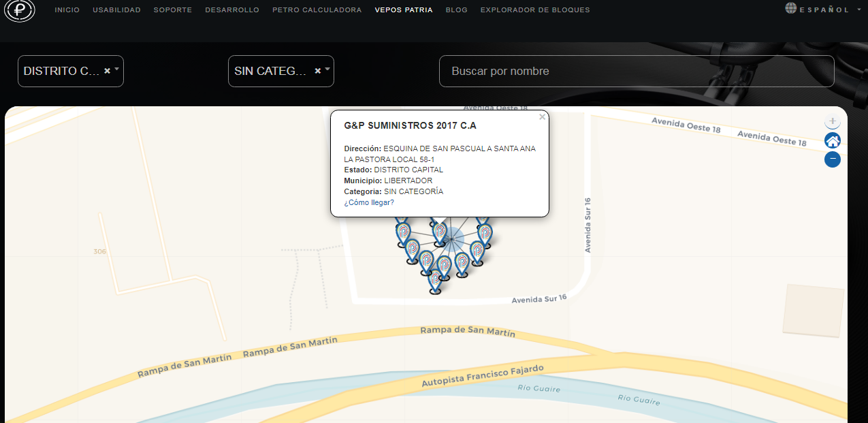Image resolution: width=868 pixels, height=423 pixels.
Task: Click the Municipio: LIBERTADOR line
Action: tap(388, 181)
